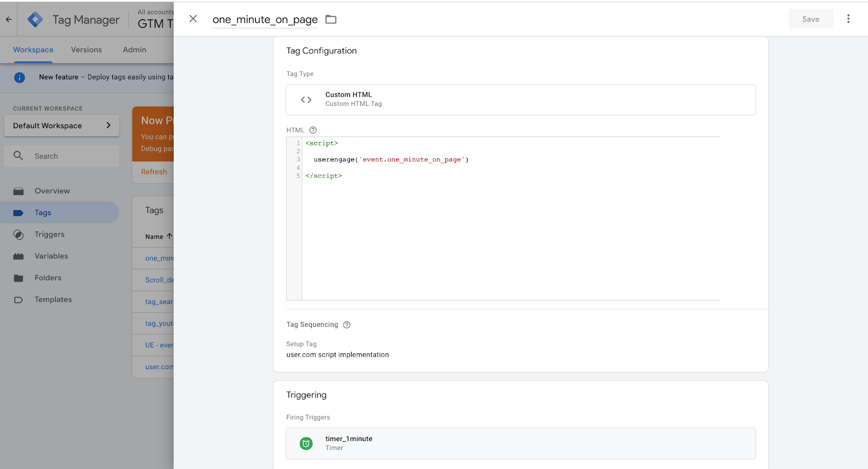This screenshot has width=868, height=469.
Task: Click the HTML help question mark icon
Action: click(x=313, y=130)
